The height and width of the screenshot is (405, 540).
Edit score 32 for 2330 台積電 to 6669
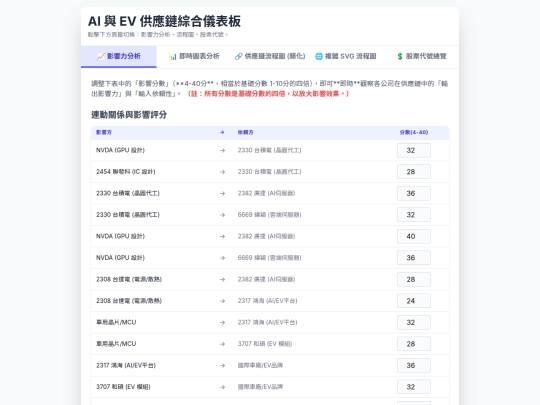point(414,215)
